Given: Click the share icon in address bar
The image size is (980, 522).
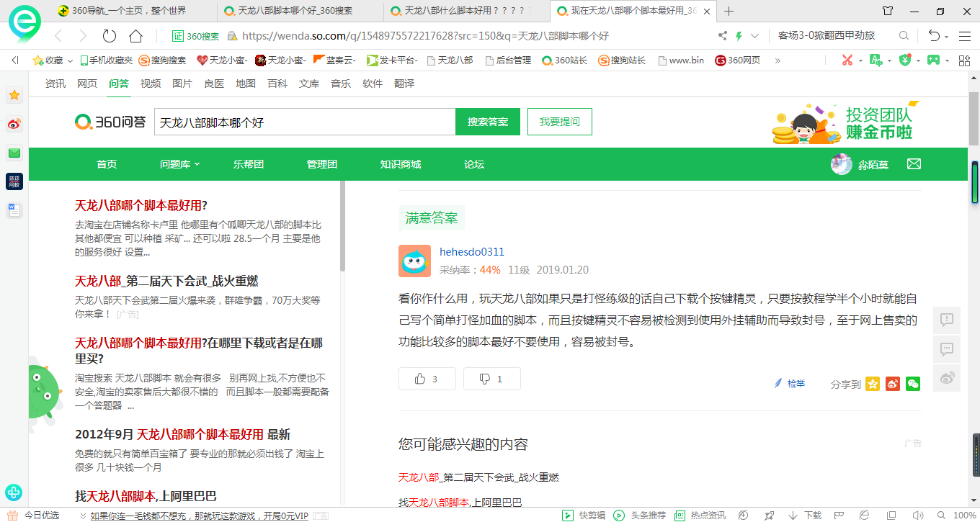Looking at the screenshot, I should point(723,36).
